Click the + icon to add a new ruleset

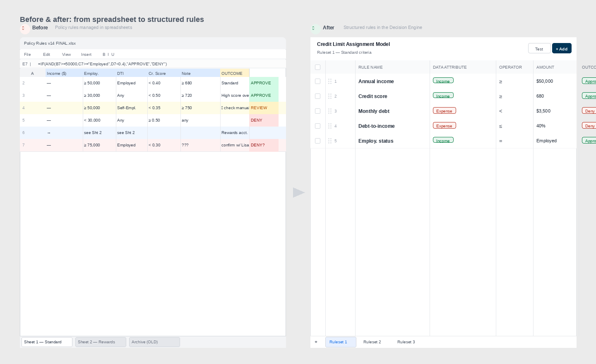tap(316, 342)
